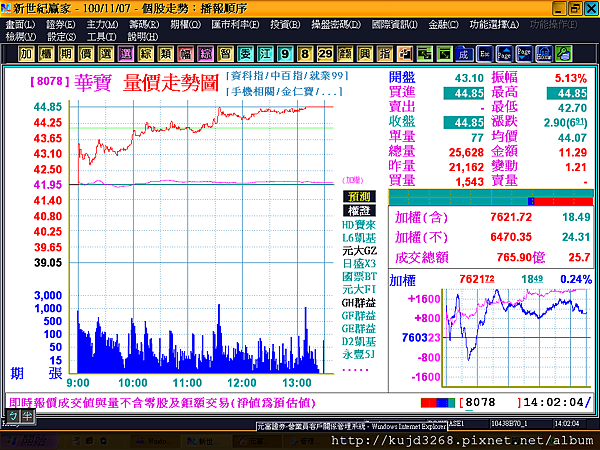Screen dimensions: 600x450
Task: Open the 工具(T) menu
Action: [101, 37]
